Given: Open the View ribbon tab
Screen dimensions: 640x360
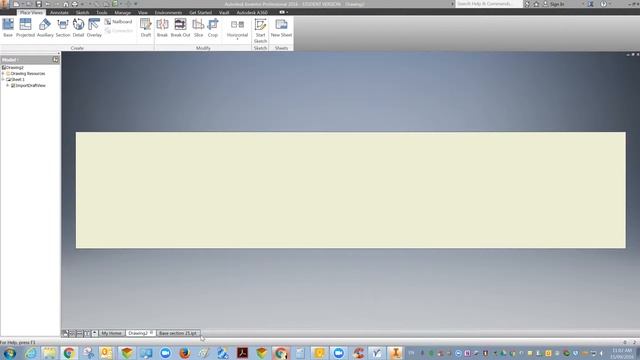Looking at the screenshot, I should pyautogui.click(x=143, y=13).
